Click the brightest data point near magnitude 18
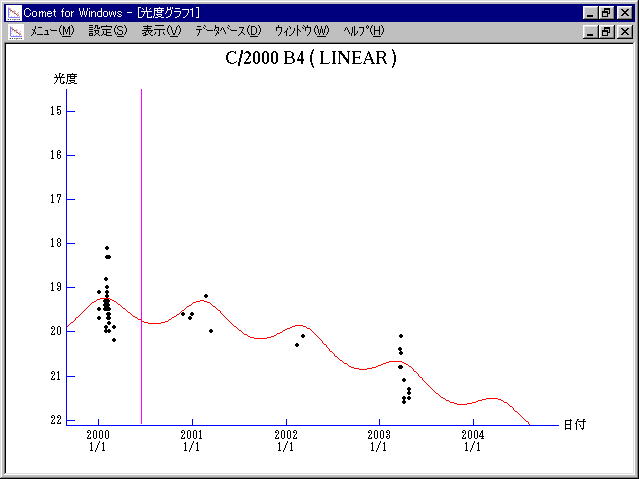Viewport: 639px width, 479px height. pyautogui.click(x=107, y=248)
